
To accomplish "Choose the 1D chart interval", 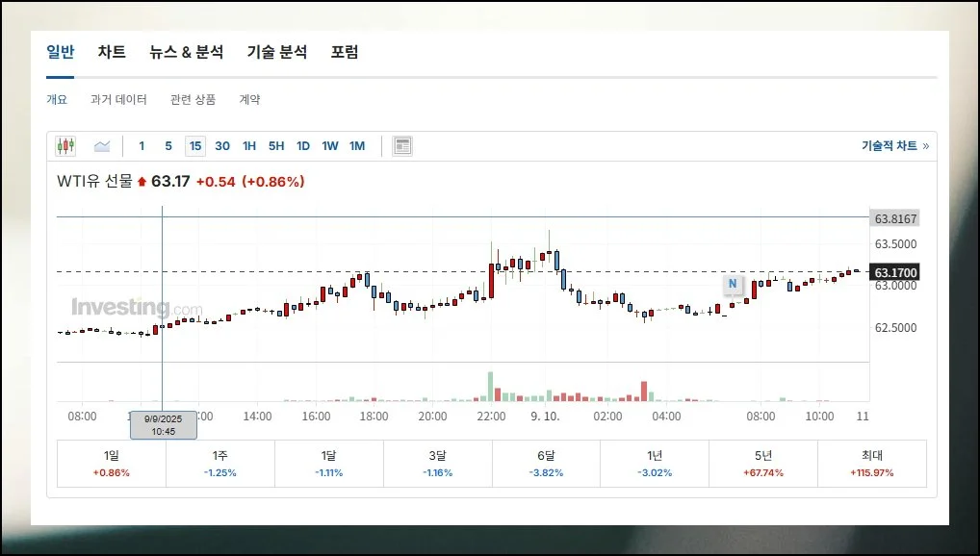I will tap(303, 146).
